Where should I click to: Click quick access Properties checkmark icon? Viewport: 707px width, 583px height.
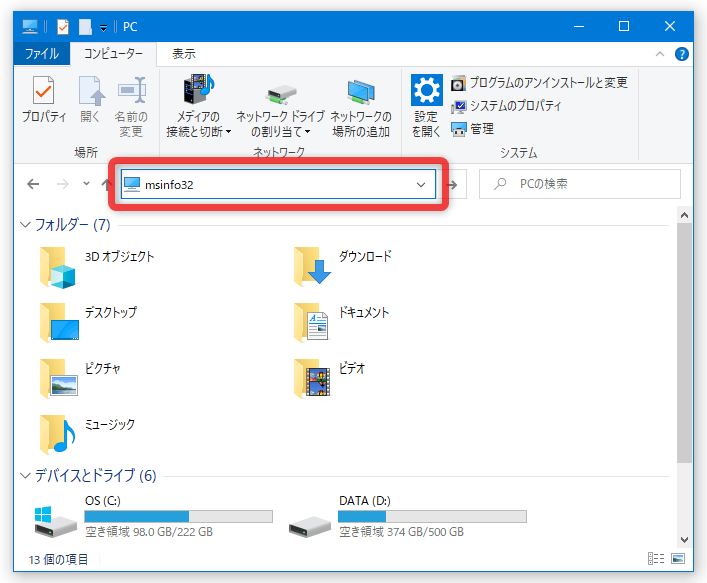coord(63,27)
